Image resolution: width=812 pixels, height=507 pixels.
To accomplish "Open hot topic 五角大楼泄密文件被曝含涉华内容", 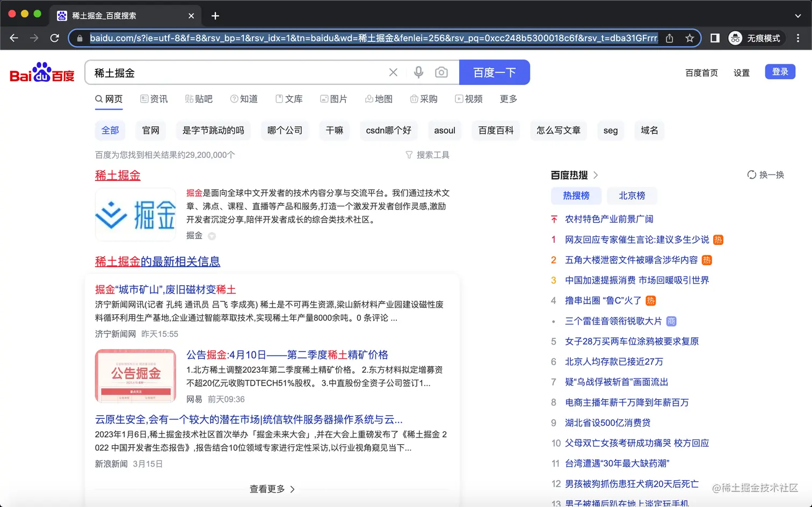I will (x=631, y=260).
